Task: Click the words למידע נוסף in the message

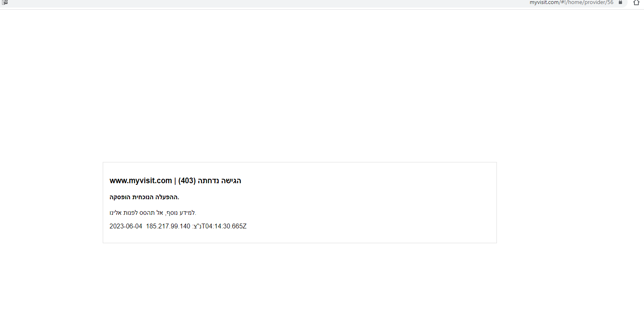Action: click(180, 213)
